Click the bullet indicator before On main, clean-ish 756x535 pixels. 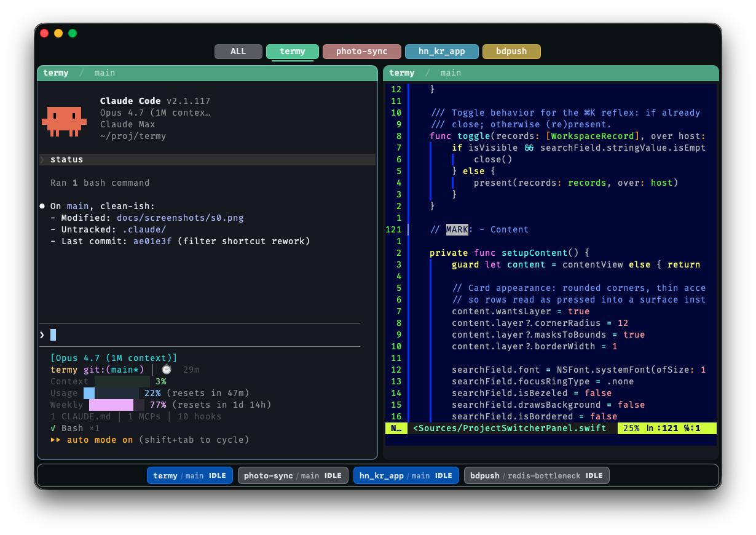click(41, 205)
